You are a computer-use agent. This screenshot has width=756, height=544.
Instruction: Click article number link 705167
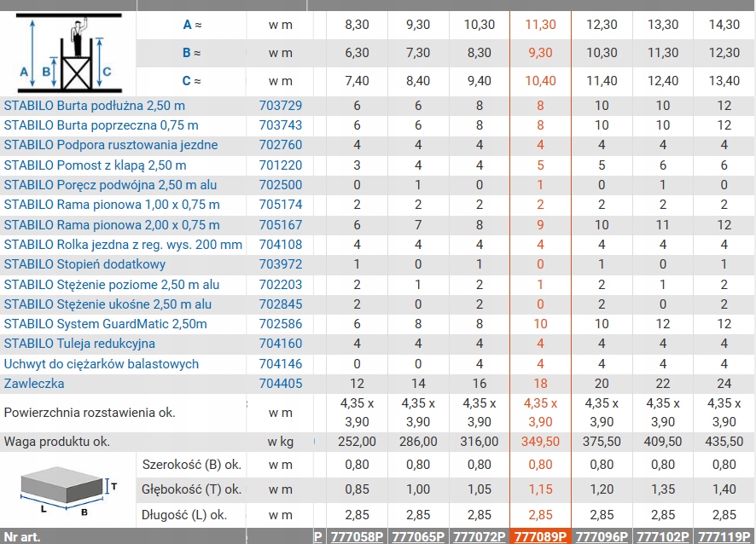[x=281, y=225]
